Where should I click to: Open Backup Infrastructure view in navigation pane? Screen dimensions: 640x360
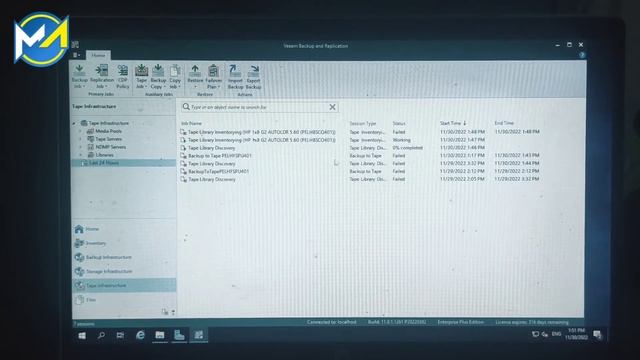124,257
